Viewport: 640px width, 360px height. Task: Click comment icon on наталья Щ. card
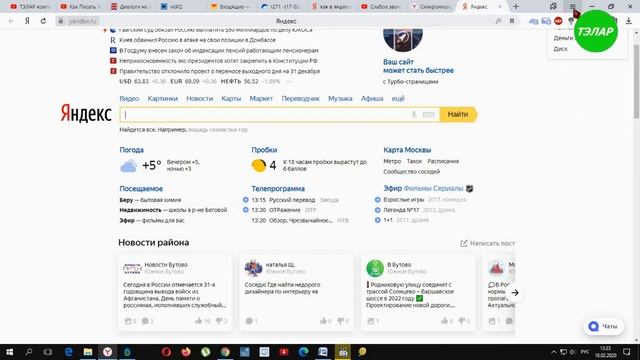pyautogui.click(x=249, y=321)
